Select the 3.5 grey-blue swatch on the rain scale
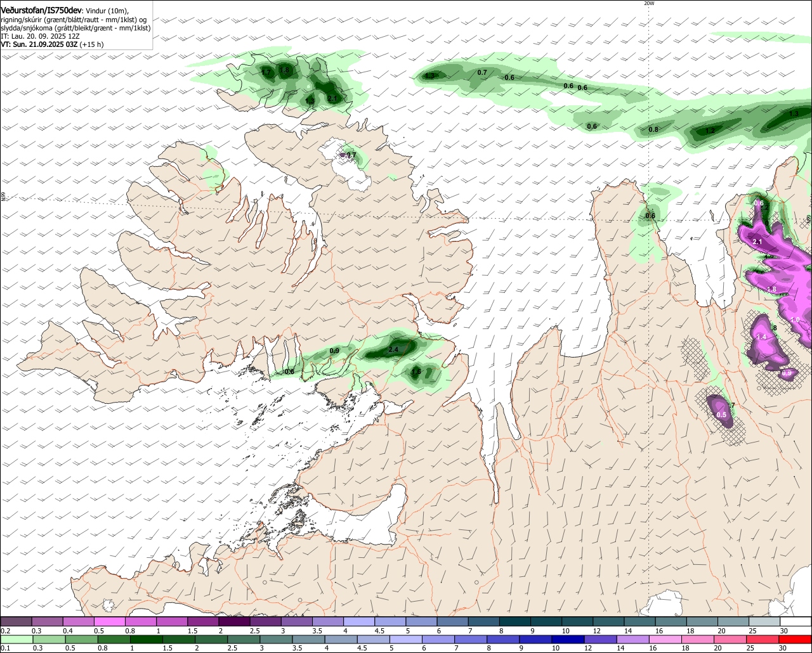 click(x=309, y=639)
